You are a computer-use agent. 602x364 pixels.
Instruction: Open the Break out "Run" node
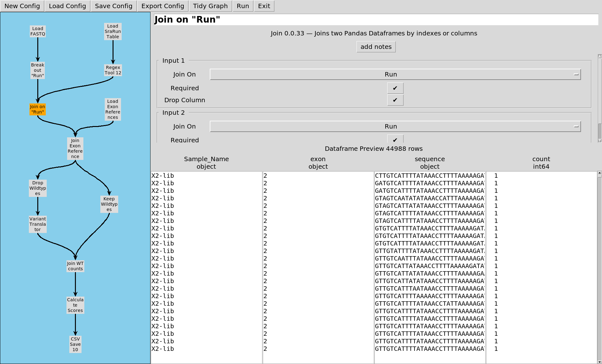coord(38,70)
